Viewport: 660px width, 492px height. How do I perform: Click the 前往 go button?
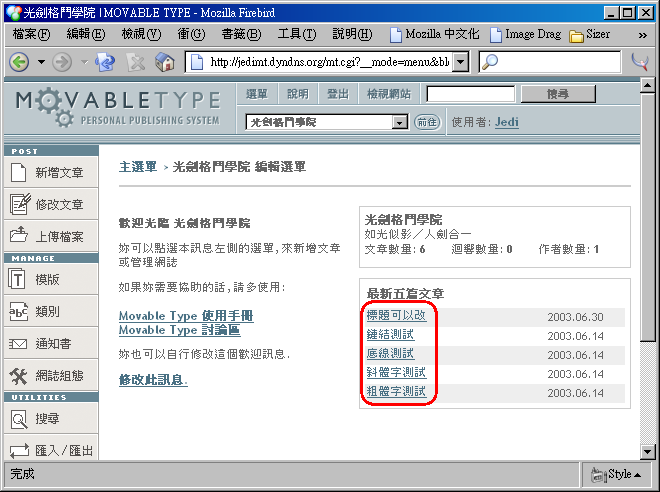tap(427, 122)
